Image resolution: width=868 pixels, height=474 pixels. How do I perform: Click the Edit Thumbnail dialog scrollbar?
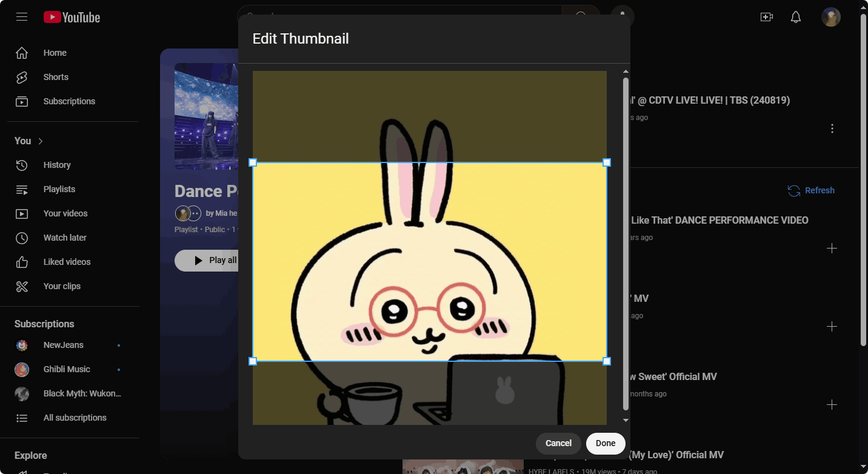tap(626, 244)
